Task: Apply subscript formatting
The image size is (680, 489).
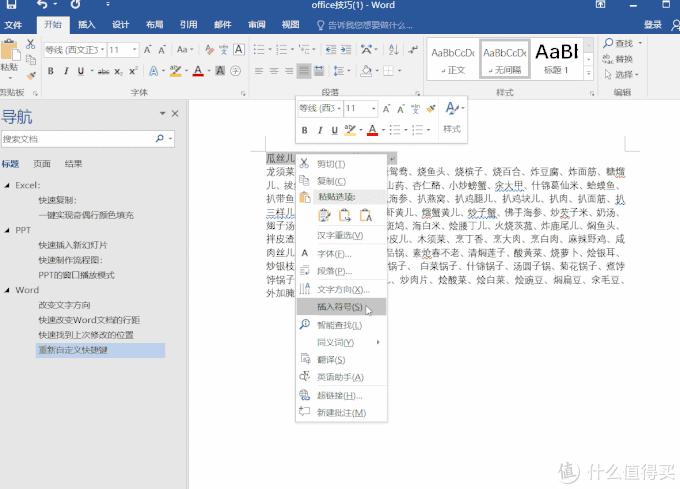Action: click(118, 71)
